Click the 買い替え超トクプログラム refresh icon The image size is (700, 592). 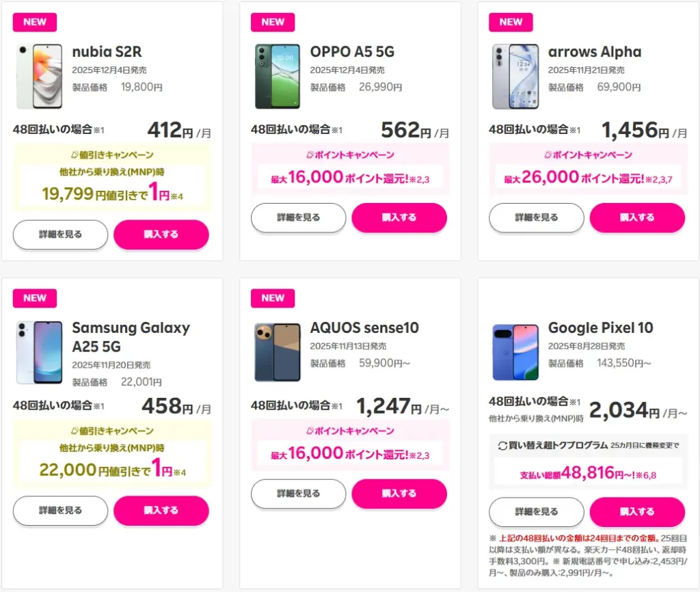502,446
